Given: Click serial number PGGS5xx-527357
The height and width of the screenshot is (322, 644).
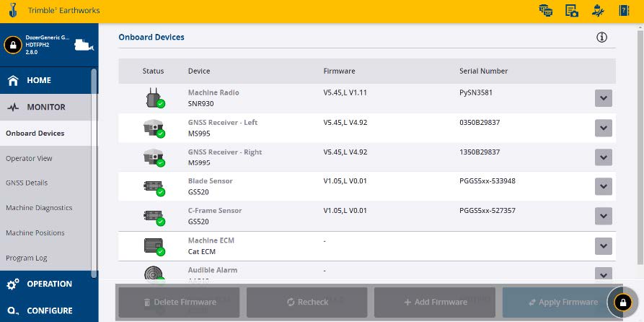Looking at the screenshot, I should pos(487,211).
